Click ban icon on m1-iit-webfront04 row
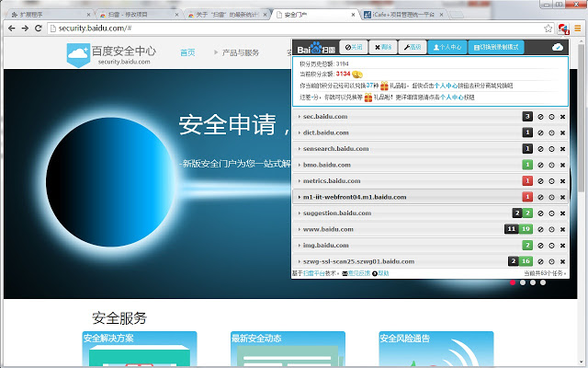This screenshot has height=368, width=588. point(540,197)
